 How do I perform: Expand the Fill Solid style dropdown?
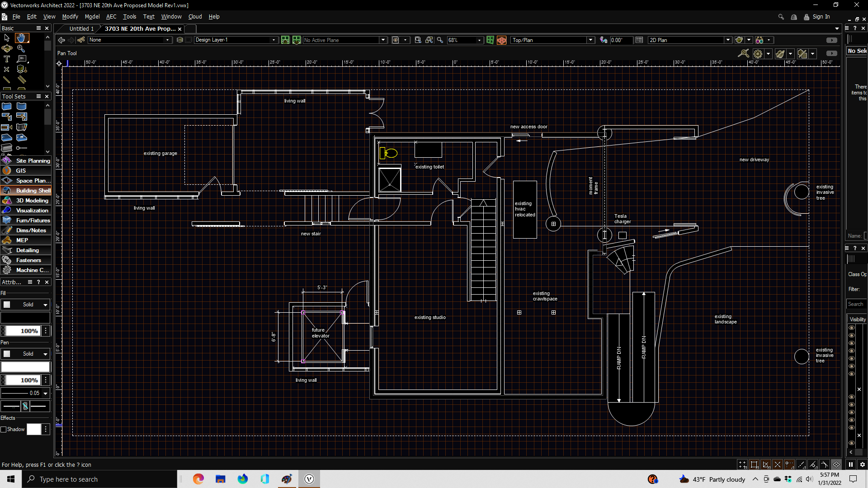45,305
